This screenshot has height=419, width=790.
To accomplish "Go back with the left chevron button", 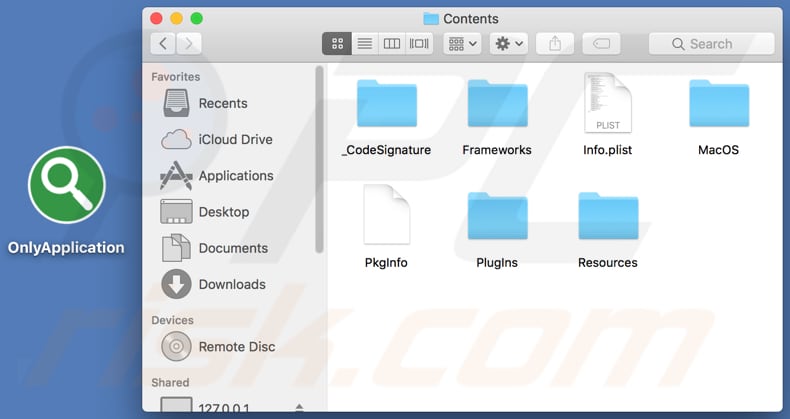I will tap(163, 44).
